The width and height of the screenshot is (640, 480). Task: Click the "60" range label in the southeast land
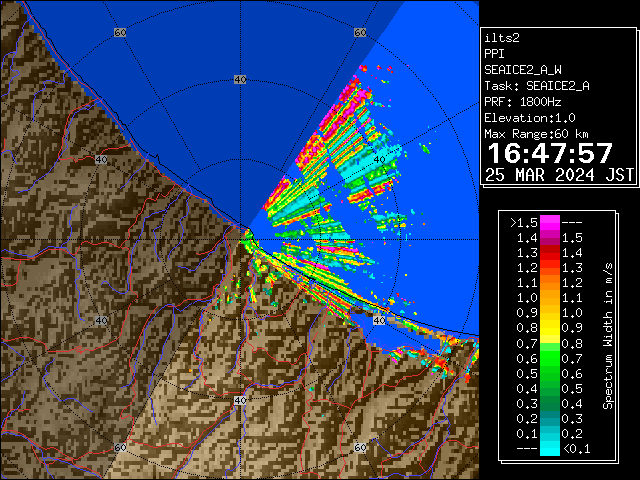tap(360, 447)
